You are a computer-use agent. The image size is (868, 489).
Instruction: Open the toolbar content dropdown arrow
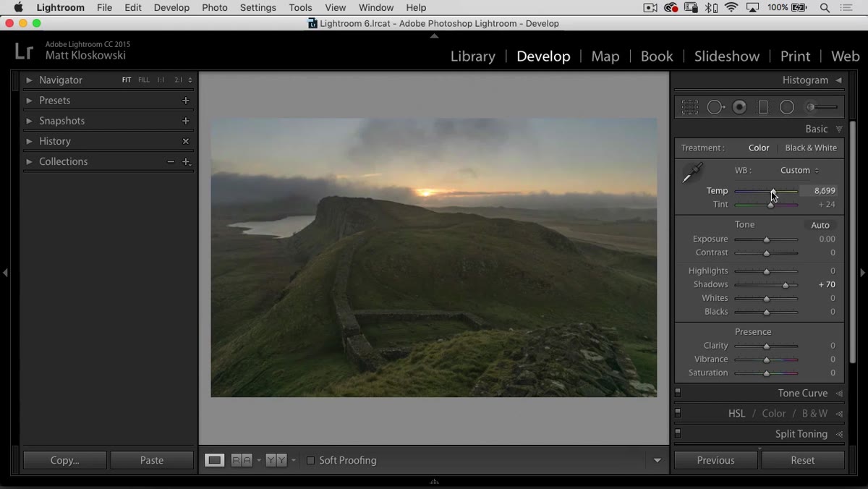click(x=657, y=460)
